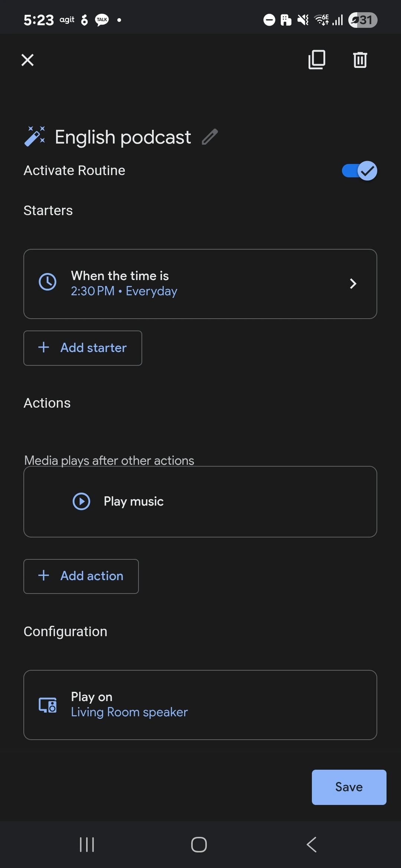Tap the duplicate routine icon
The height and width of the screenshot is (868, 401).
click(317, 60)
